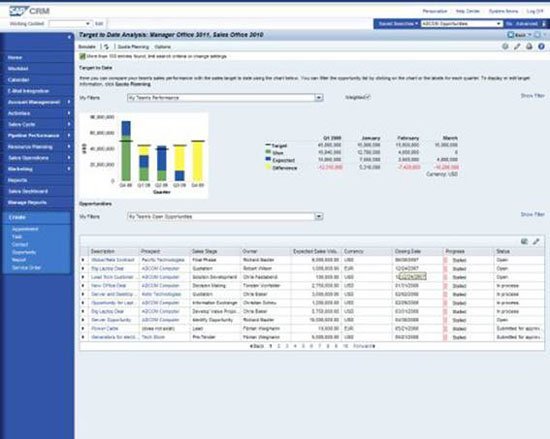Select the row selector of the first opportunity row

[x=83, y=260]
